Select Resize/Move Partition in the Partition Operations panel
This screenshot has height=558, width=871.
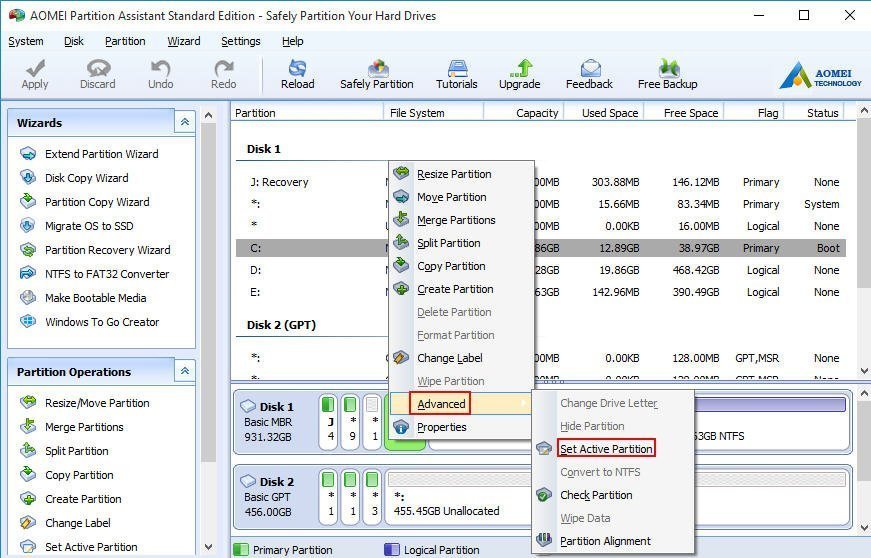click(x=84, y=403)
